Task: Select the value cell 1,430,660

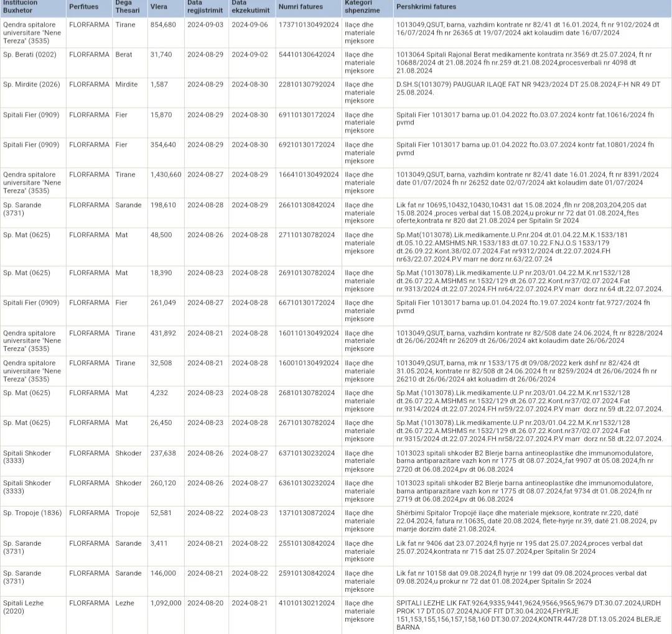Action: pos(166,175)
